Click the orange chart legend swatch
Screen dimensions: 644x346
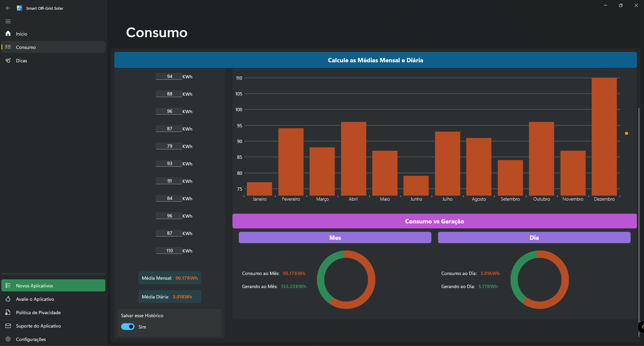point(626,133)
